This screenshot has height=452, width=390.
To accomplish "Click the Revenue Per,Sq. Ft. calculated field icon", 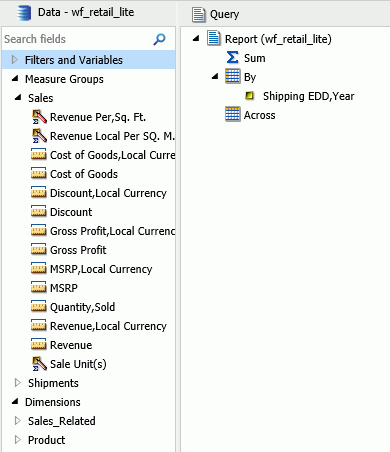I will point(39,117).
